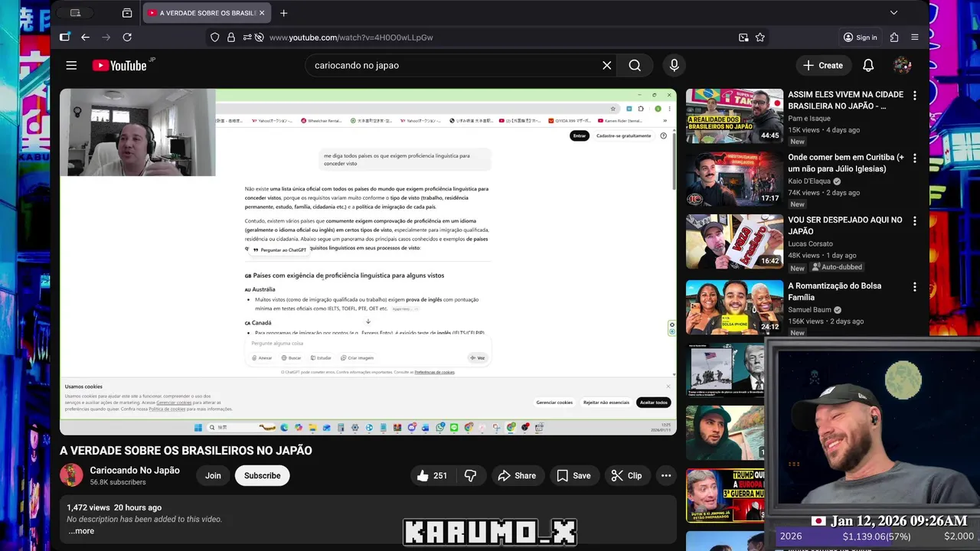Clear the search query with X

[x=607, y=65]
